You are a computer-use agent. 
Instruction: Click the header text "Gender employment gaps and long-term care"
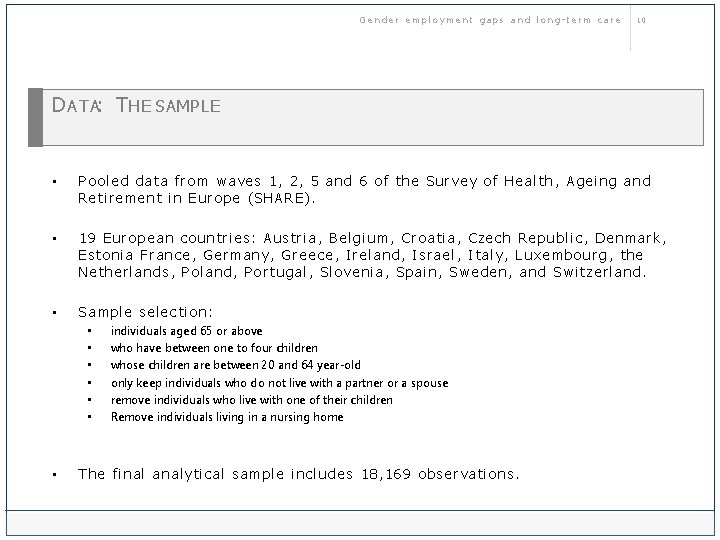pyautogui.click(x=490, y=20)
